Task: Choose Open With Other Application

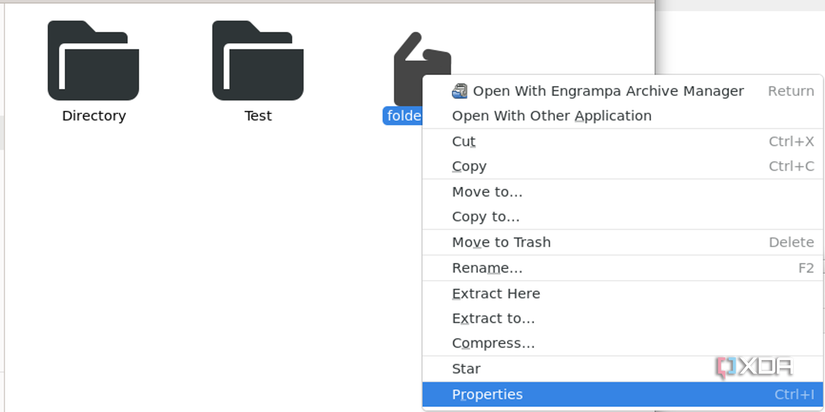Action: [x=551, y=116]
